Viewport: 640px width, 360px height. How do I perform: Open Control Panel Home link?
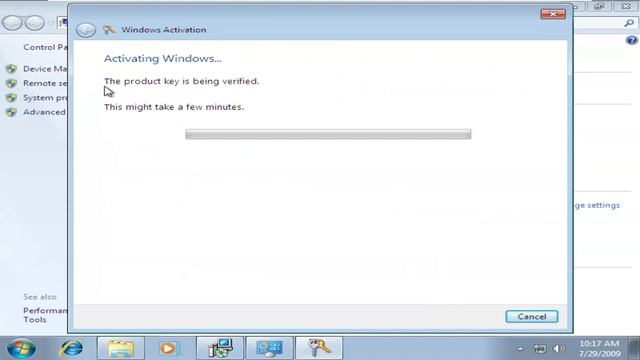click(45, 47)
